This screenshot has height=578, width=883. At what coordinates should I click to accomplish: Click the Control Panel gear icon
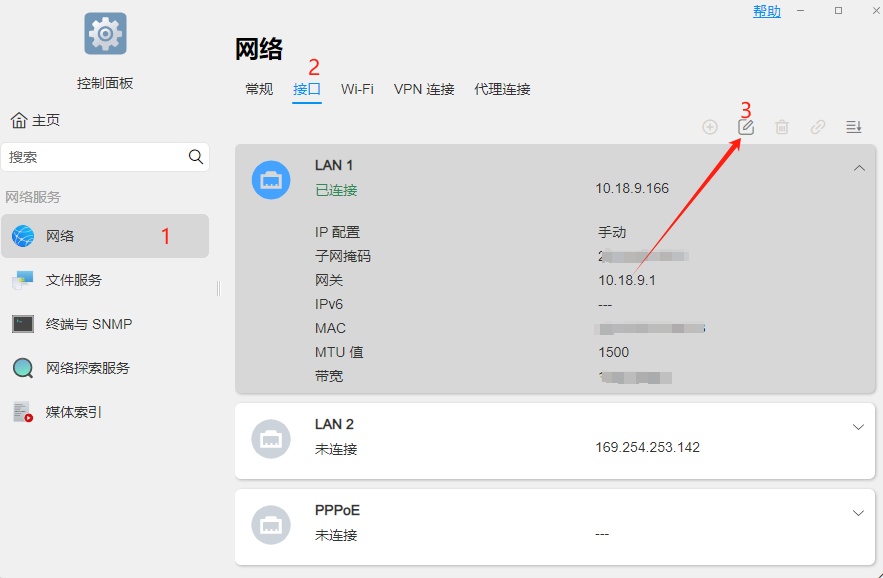click(x=105, y=34)
